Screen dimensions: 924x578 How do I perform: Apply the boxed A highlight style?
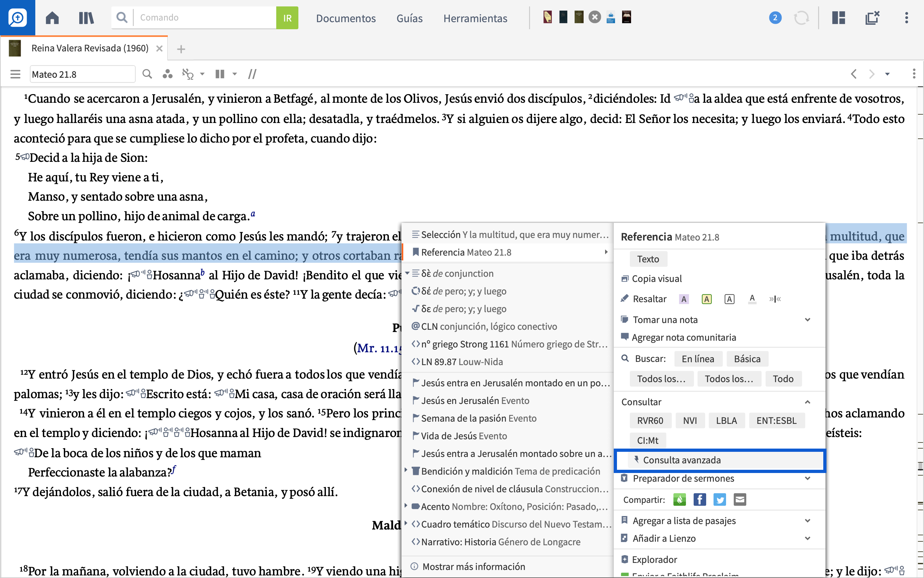tap(729, 299)
